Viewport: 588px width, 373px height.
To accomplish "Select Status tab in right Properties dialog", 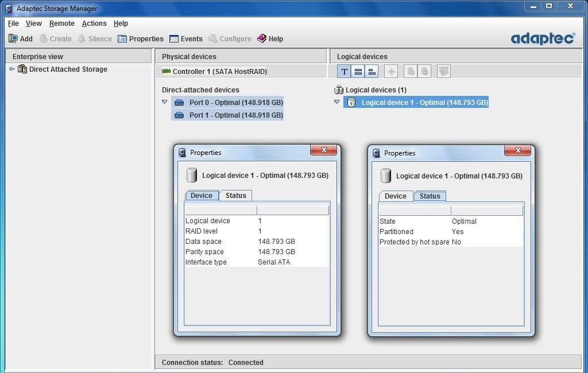I will [x=430, y=196].
